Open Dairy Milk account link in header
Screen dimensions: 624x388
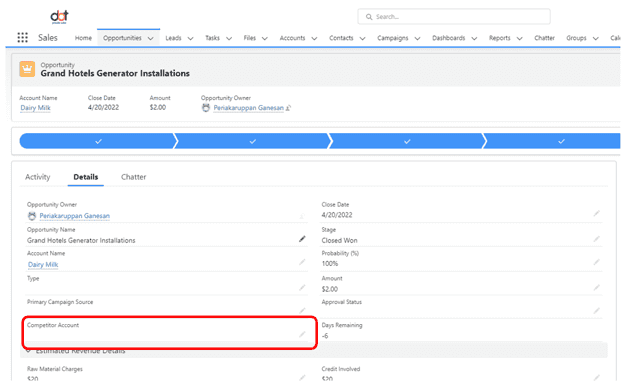coord(35,108)
